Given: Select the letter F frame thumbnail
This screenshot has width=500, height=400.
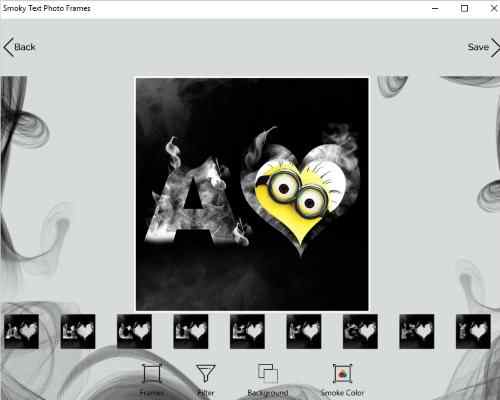Looking at the screenshot, I should (304, 331).
